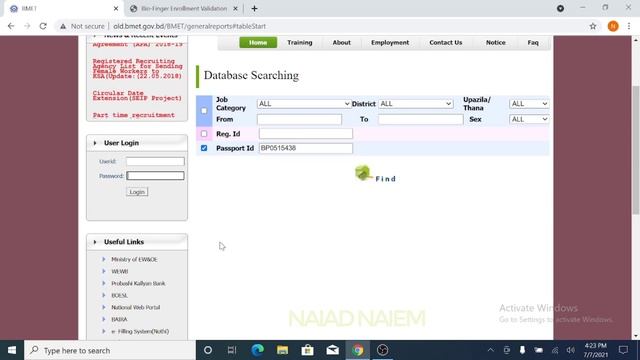Select Home in navigation menu
This screenshot has height=360, width=640.
pos(258,42)
